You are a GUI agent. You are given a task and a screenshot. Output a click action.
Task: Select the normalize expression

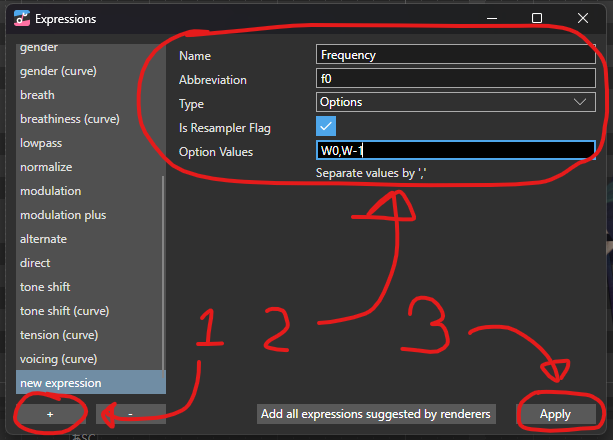pos(91,167)
